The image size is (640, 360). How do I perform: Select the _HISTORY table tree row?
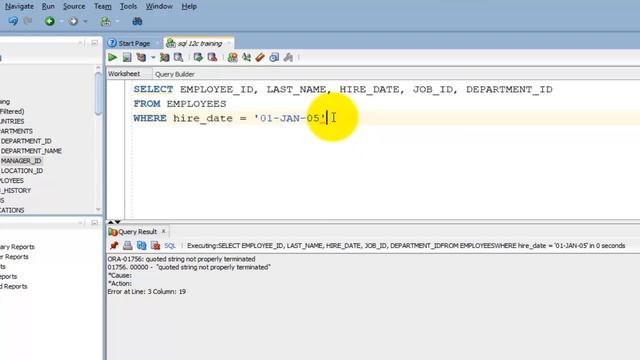tap(16, 190)
